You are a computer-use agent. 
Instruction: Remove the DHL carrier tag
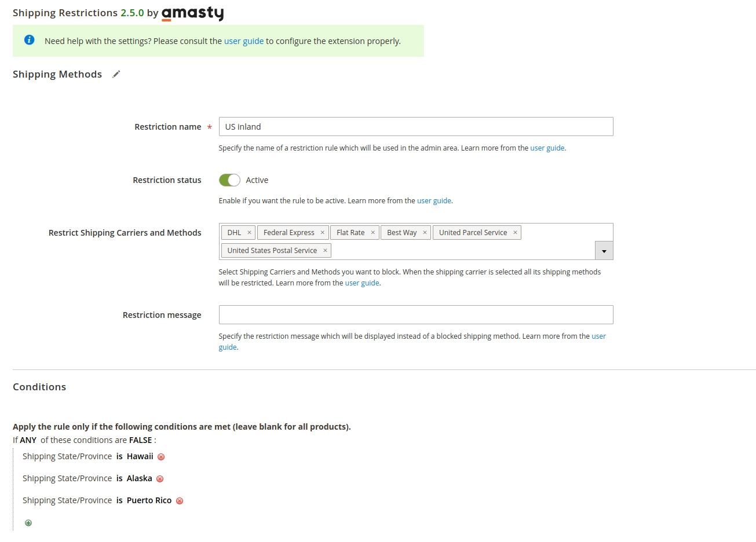pos(250,232)
